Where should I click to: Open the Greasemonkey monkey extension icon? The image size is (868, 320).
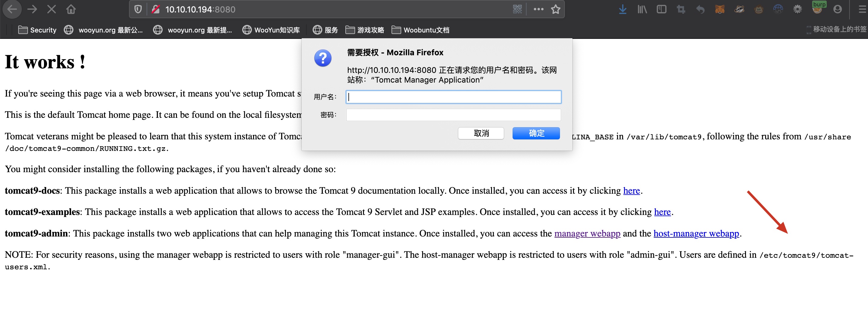pos(758,9)
